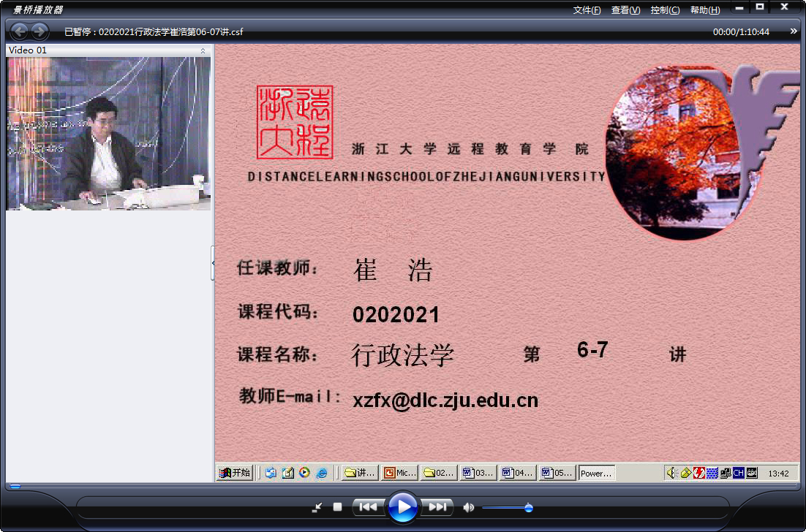
Task: Open the 文件(F) menu
Action: click(587, 9)
